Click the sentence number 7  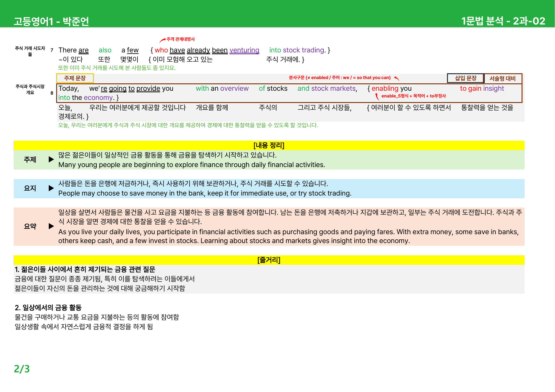pyautogui.click(x=52, y=50)
